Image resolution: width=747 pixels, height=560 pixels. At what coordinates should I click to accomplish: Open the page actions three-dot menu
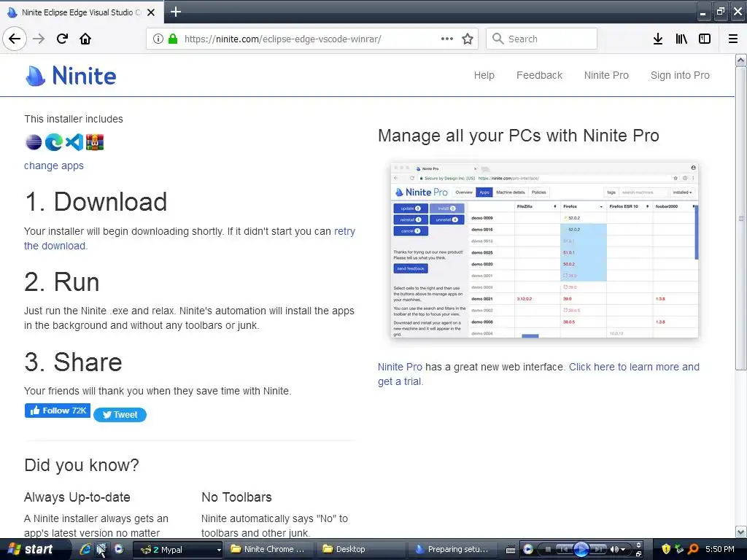point(447,39)
